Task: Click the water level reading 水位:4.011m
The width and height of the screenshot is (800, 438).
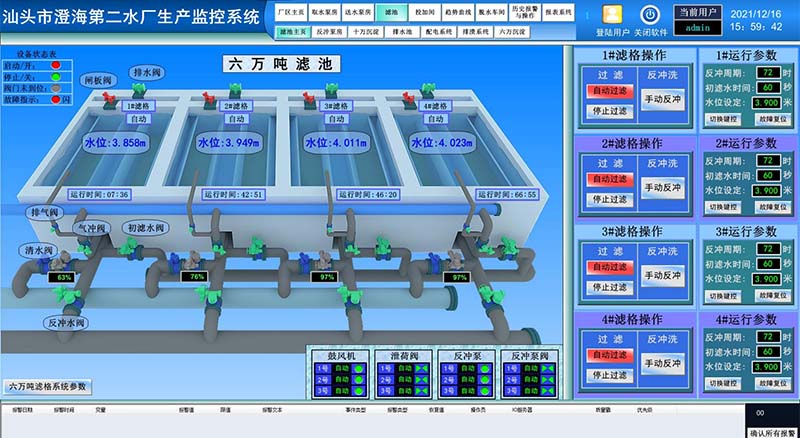Action: (335, 143)
